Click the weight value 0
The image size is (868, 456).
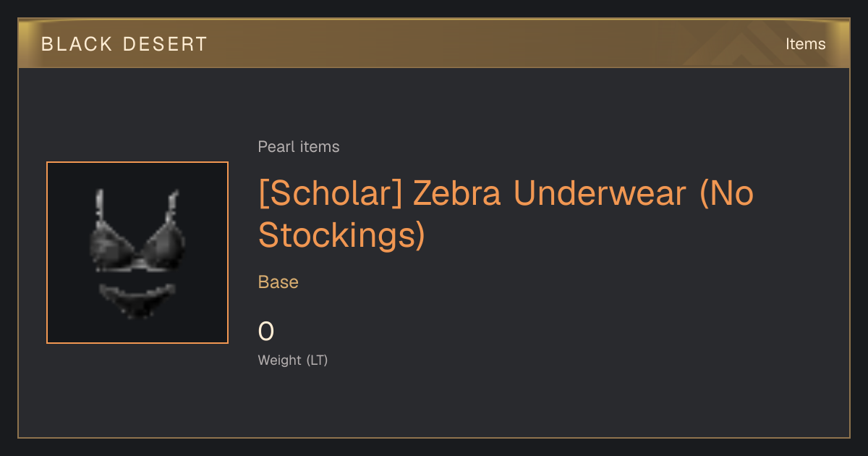coord(266,332)
